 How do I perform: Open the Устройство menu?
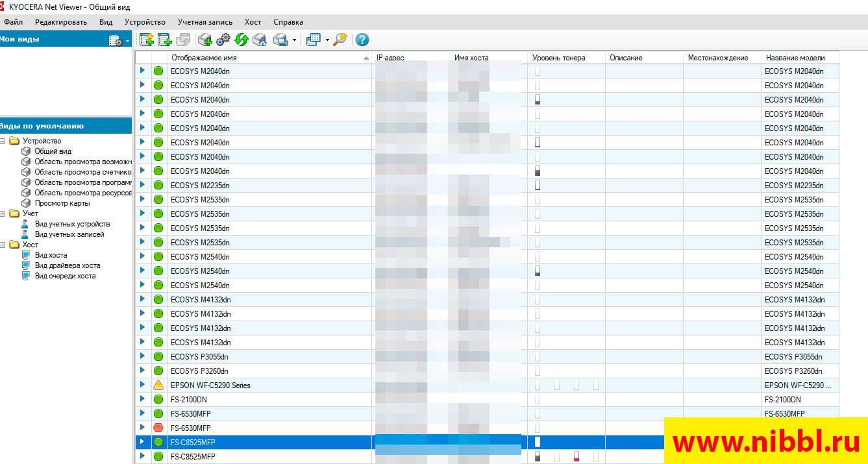click(145, 22)
